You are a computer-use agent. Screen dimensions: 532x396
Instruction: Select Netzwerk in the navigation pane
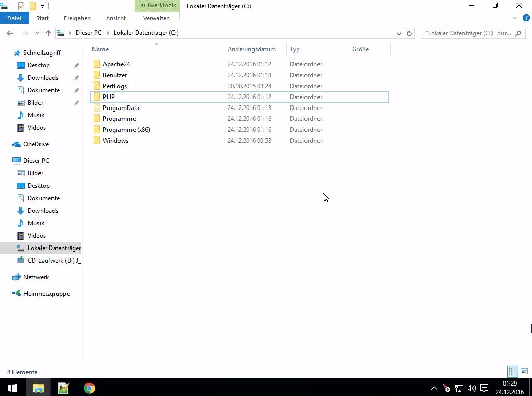(x=36, y=277)
